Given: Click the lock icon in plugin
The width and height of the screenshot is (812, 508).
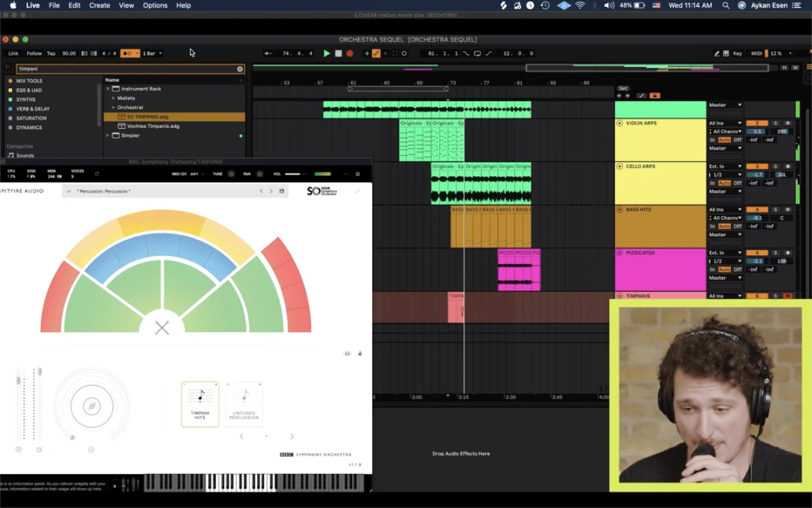Looking at the screenshot, I should point(360,354).
